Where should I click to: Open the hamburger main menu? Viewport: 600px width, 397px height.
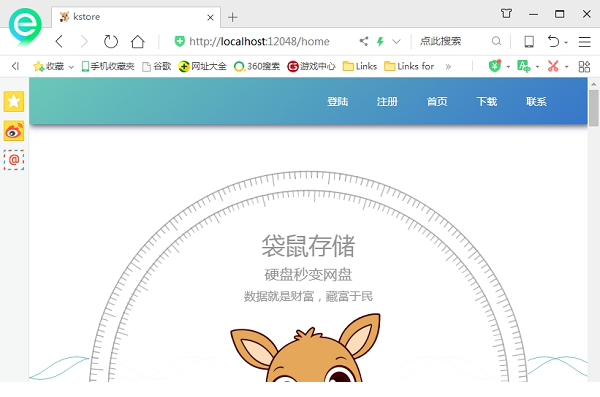584,41
